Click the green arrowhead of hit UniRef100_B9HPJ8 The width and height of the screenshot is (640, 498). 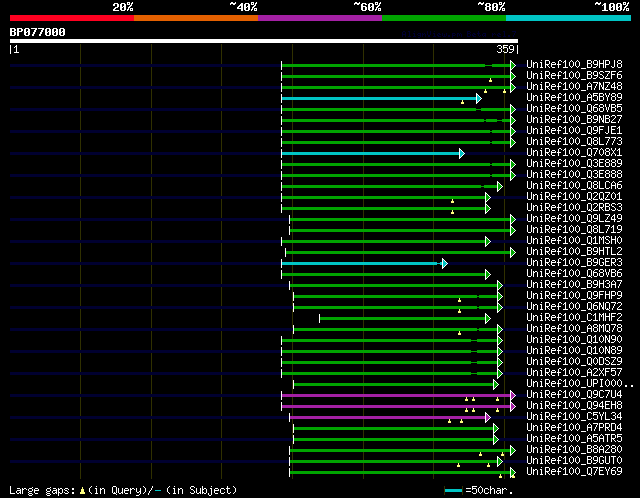click(513, 65)
